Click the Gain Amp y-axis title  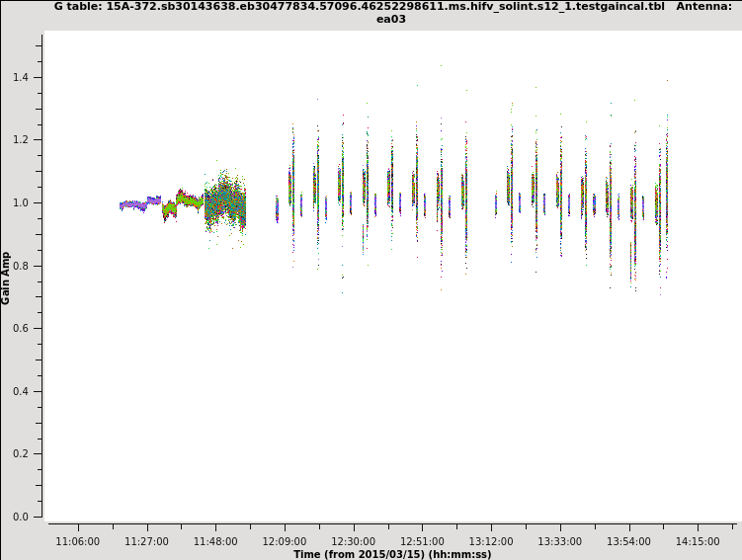click(6, 278)
